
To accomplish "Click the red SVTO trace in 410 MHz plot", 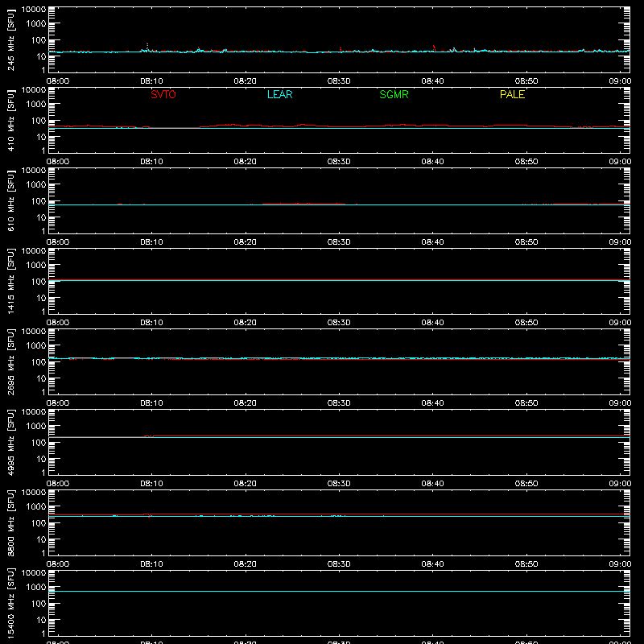I will [339, 126].
